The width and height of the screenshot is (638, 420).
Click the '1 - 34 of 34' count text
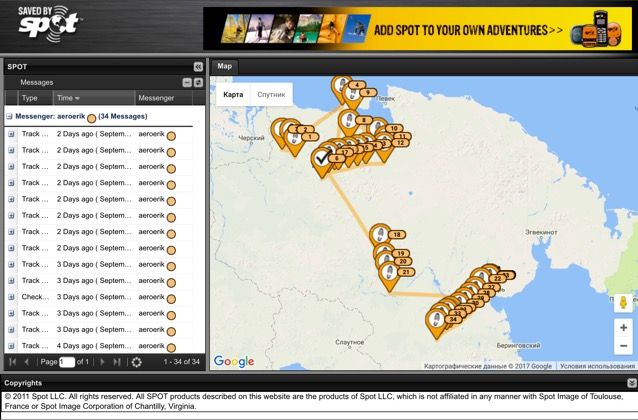coord(181,362)
